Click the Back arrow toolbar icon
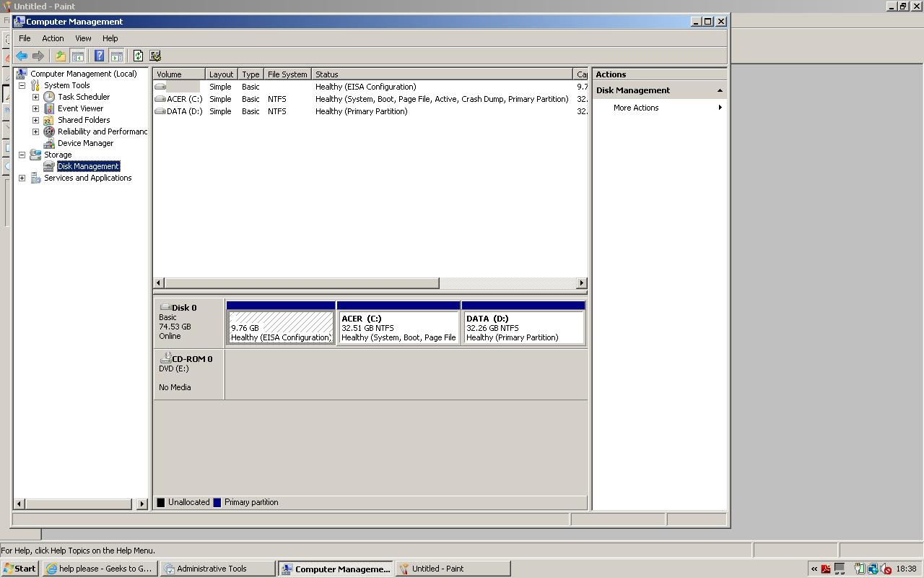924x578 pixels. 22,56
